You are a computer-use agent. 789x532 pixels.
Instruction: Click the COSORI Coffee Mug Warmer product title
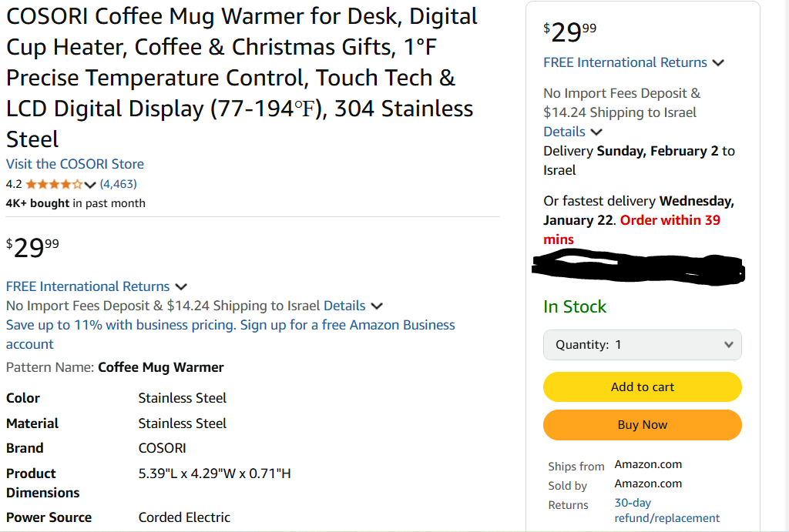coord(240,78)
